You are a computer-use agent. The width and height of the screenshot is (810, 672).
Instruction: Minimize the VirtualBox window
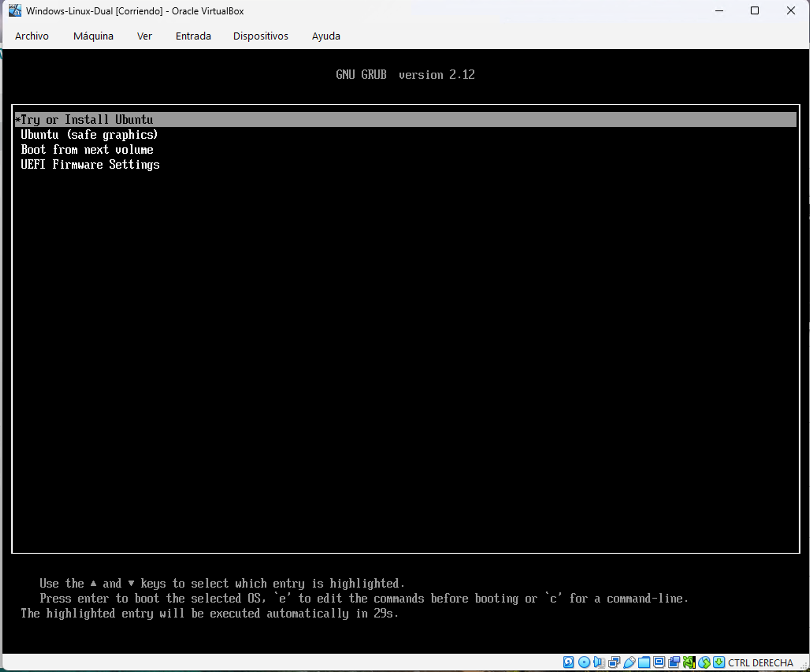click(719, 11)
